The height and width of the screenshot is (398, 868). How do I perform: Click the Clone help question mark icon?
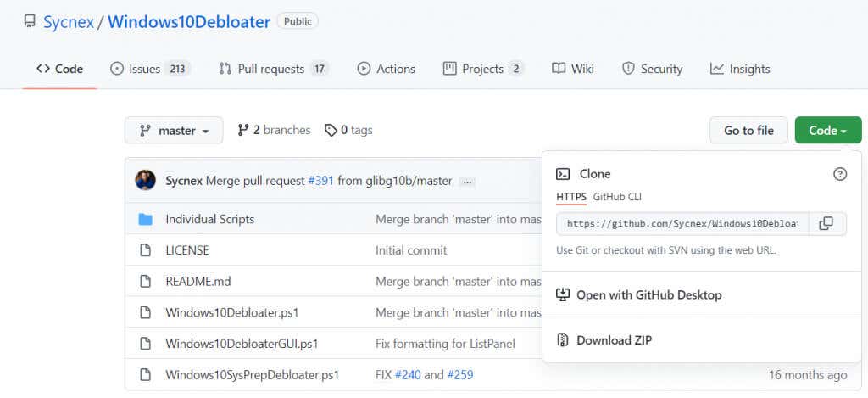click(840, 174)
